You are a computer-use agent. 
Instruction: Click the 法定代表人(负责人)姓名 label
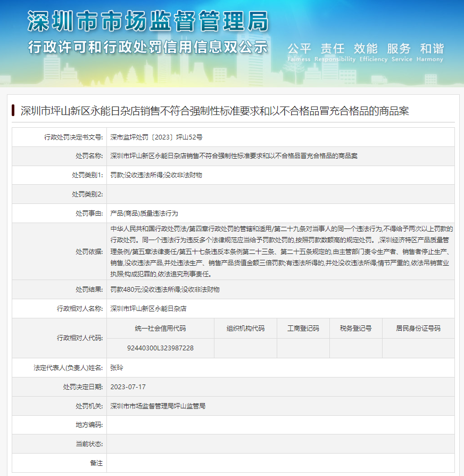(68, 368)
